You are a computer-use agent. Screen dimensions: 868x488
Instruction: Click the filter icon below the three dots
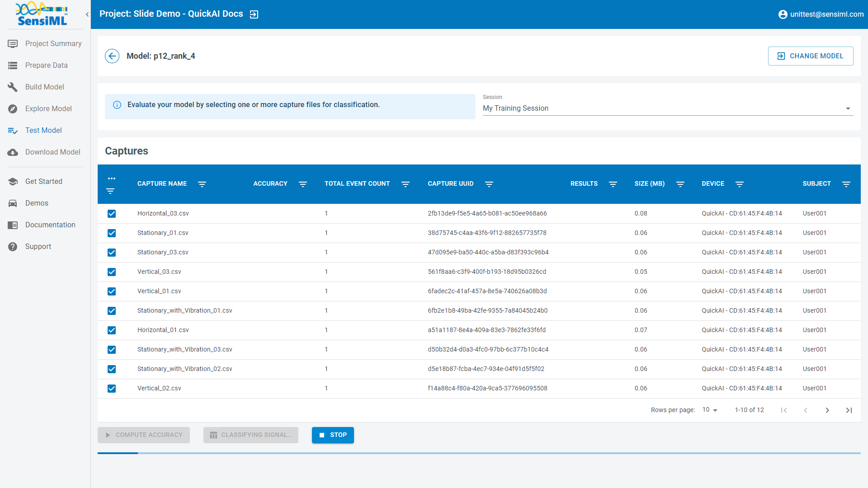110,191
